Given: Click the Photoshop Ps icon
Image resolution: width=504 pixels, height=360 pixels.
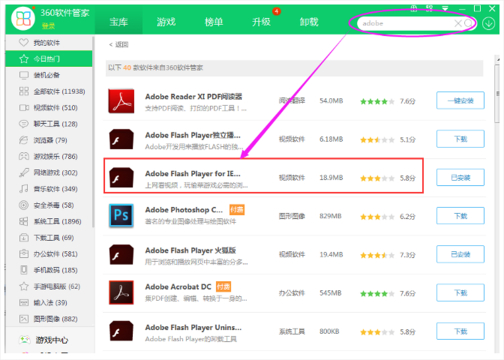Looking at the screenshot, I should [121, 216].
